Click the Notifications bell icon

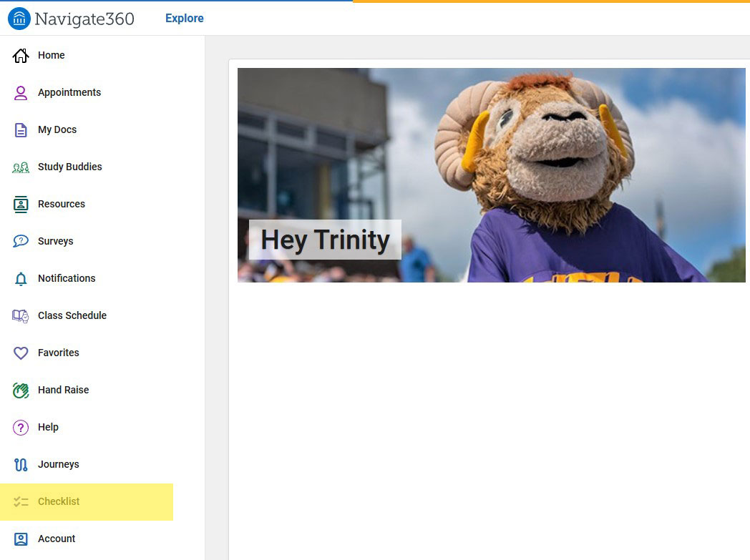tap(21, 279)
